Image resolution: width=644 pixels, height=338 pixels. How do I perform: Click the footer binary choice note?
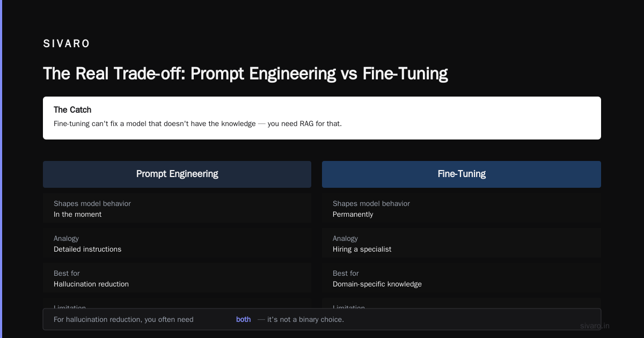[322, 319]
